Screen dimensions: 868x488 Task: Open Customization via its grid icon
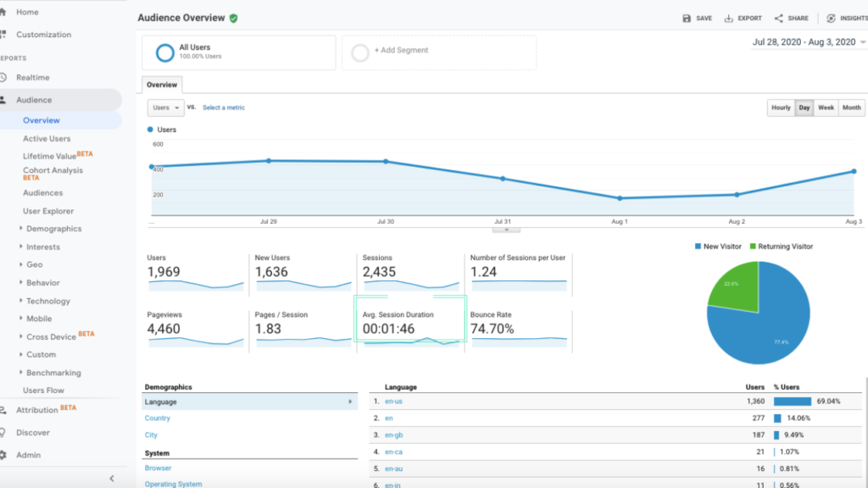pos(3,35)
